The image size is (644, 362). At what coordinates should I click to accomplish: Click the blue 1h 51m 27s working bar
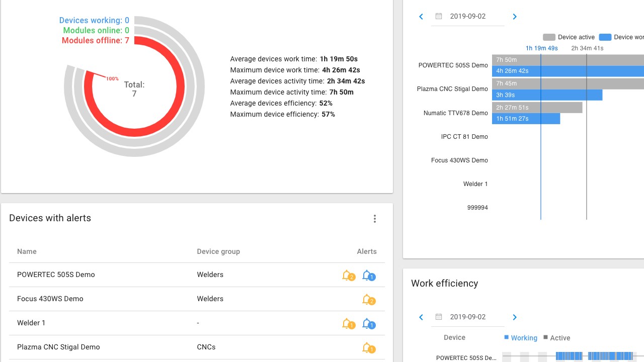[x=526, y=119]
